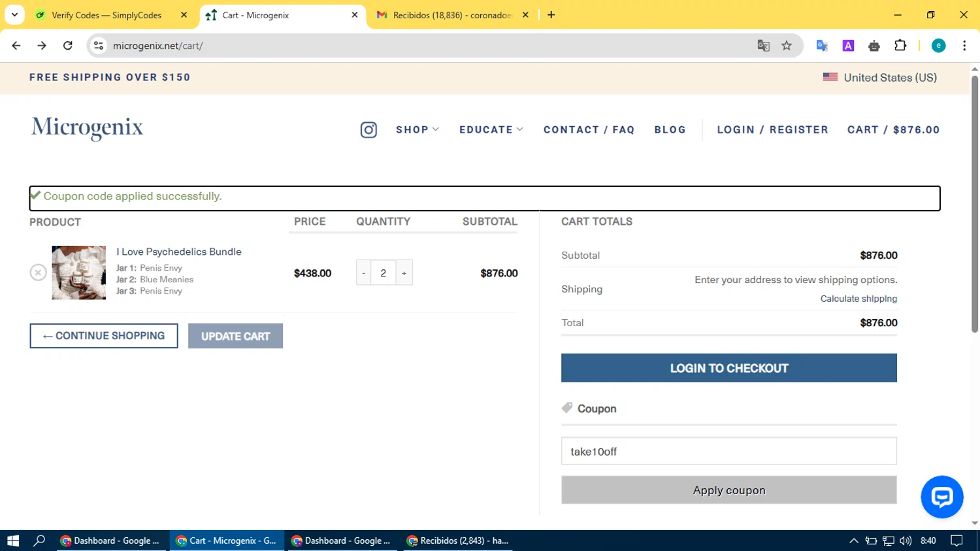Click the taskbar clock showing 8:40
Image resolution: width=980 pixels, height=551 pixels.
[x=928, y=541]
